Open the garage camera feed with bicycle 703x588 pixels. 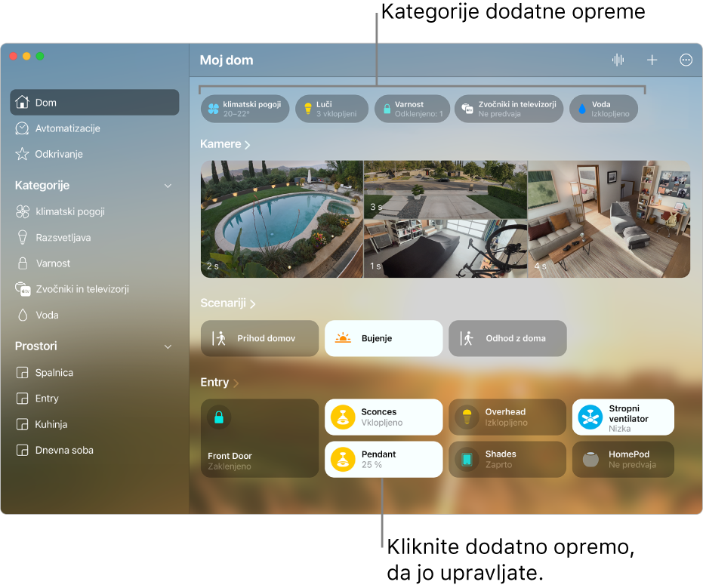(x=446, y=249)
